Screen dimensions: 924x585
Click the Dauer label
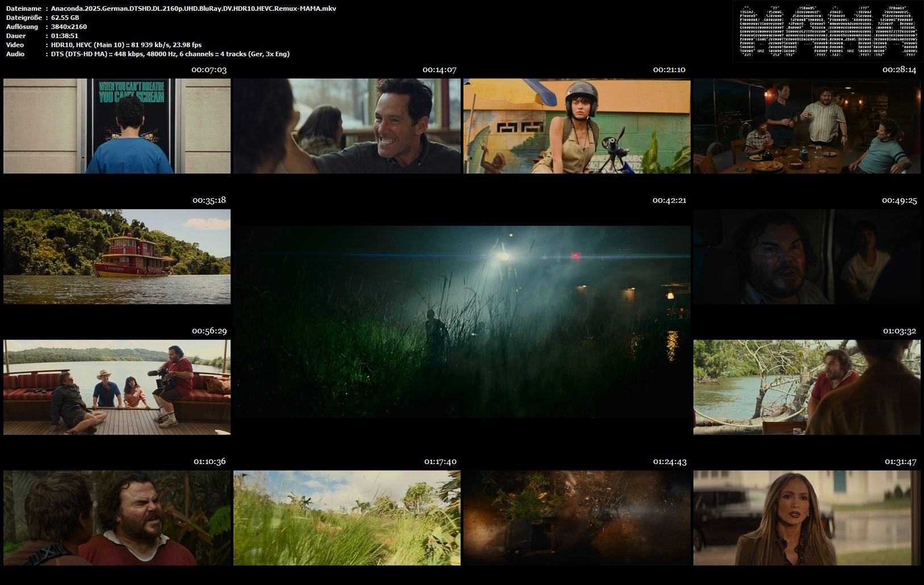coord(16,36)
